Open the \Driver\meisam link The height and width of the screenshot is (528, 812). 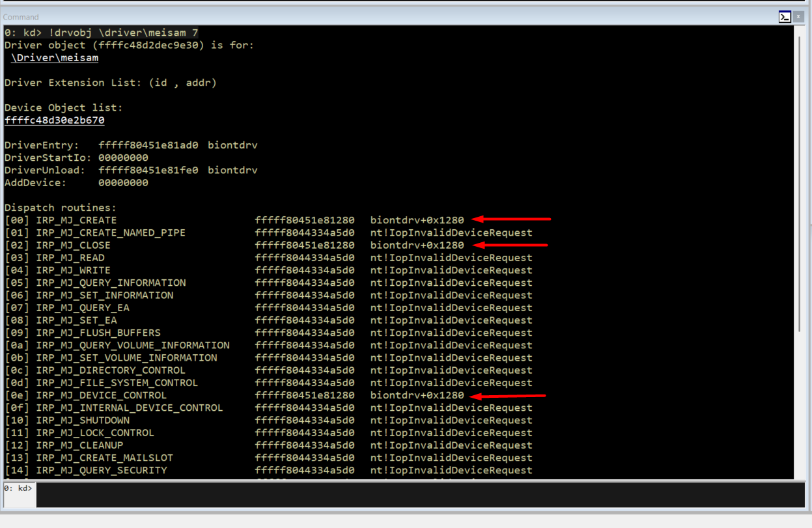coord(55,58)
